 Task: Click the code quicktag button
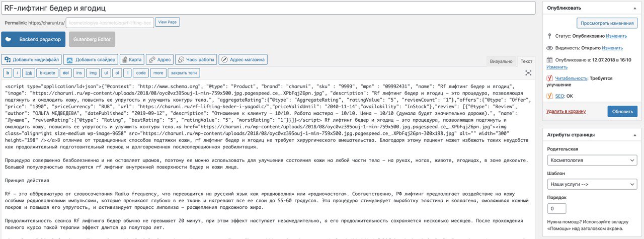pos(141,73)
